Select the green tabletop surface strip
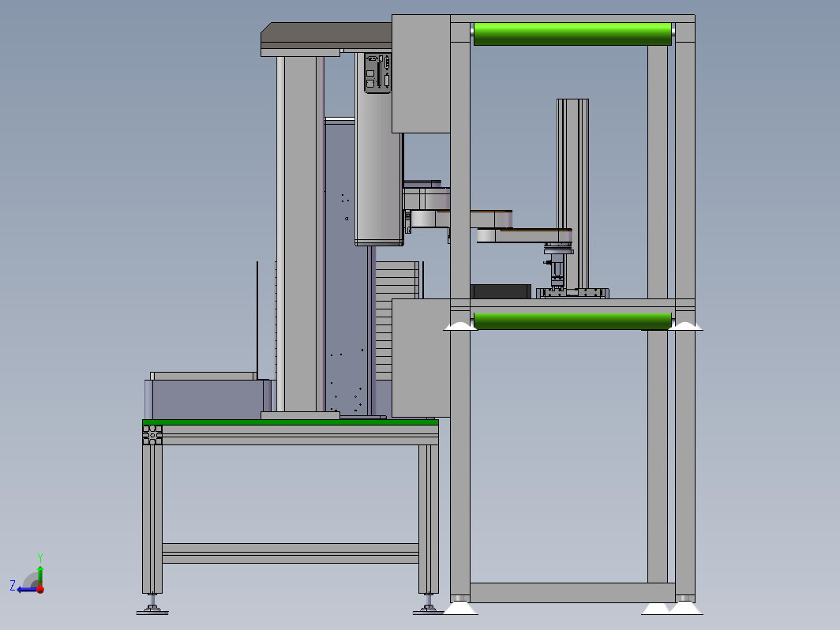The image size is (840, 630). coord(291,422)
